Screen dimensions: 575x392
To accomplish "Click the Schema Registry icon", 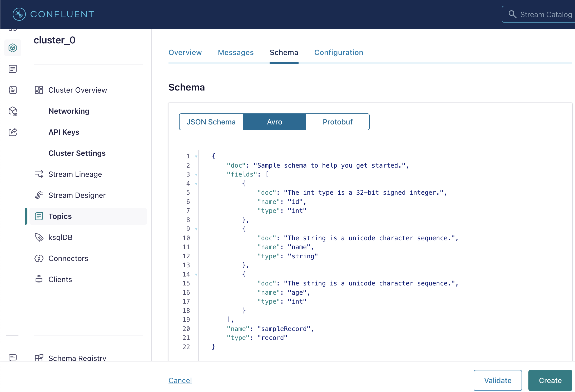I will 39,358.
